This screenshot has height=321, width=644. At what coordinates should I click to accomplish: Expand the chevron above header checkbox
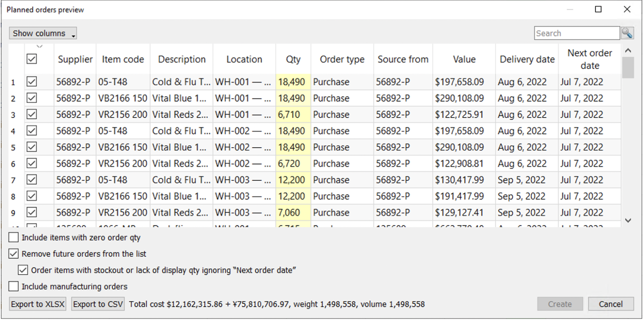(x=40, y=46)
